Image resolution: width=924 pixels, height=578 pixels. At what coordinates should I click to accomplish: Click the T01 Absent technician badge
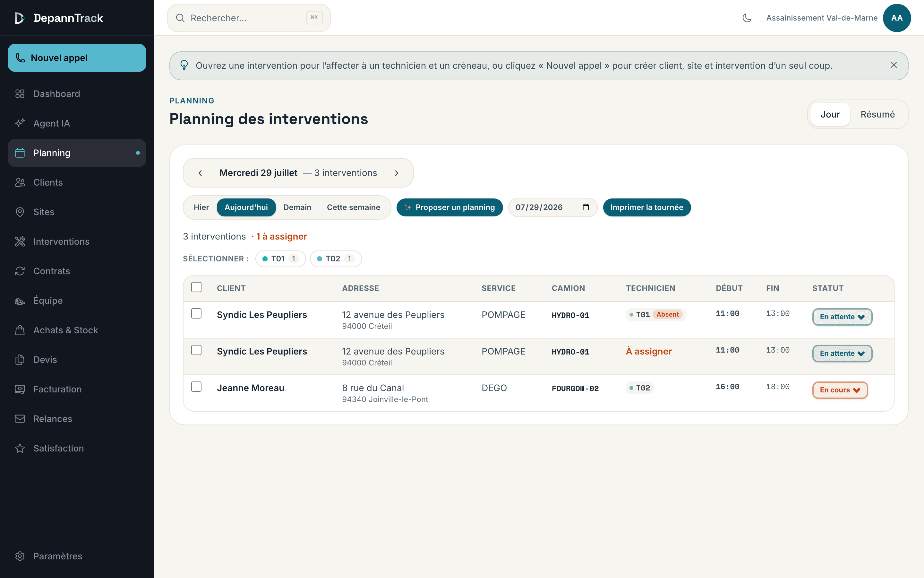point(656,315)
